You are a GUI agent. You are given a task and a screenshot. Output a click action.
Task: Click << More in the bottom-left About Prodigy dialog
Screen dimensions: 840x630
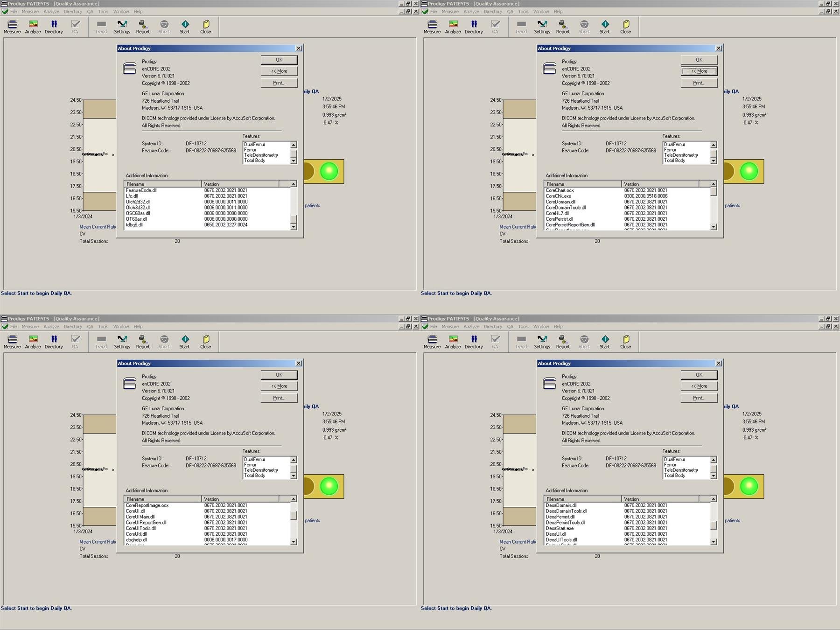(279, 386)
